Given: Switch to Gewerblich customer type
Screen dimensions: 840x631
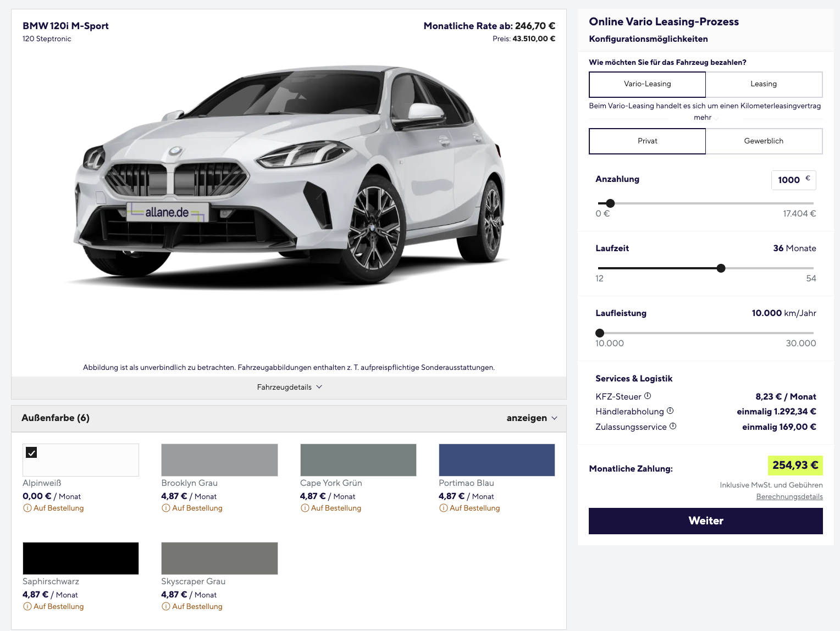Looking at the screenshot, I should tap(764, 141).
